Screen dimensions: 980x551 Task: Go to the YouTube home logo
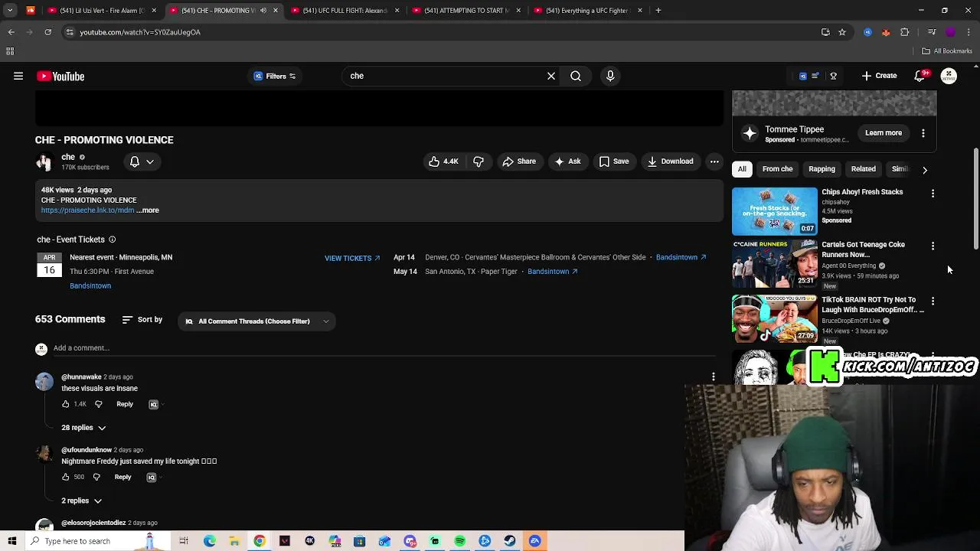coord(60,76)
